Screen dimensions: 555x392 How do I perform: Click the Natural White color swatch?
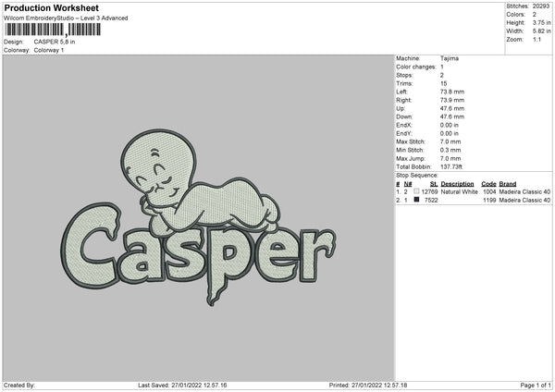(x=416, y=191)
